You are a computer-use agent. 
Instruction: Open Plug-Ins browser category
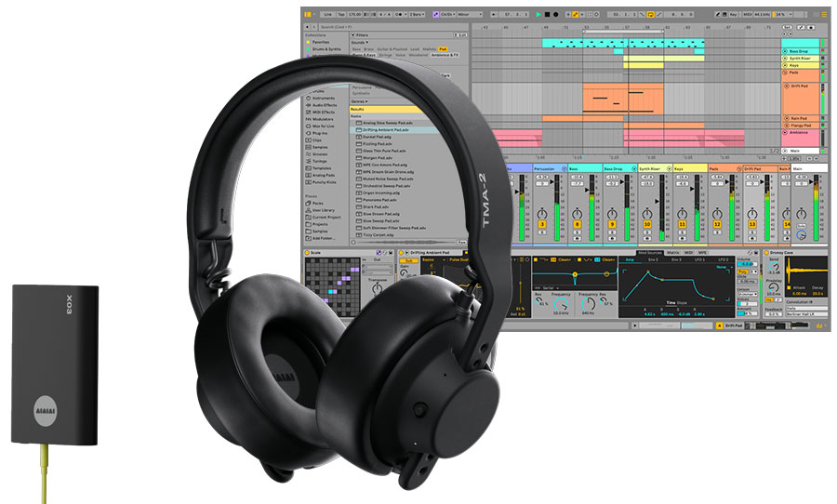pos(317,133)
